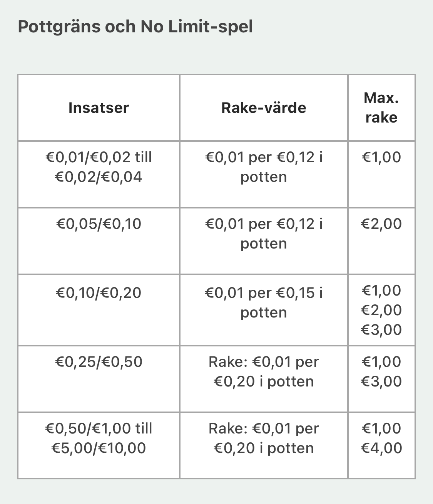Select the €0,10/€0,20 stakes cell
This screenshot has height=504, width=433.
(99, 293)
